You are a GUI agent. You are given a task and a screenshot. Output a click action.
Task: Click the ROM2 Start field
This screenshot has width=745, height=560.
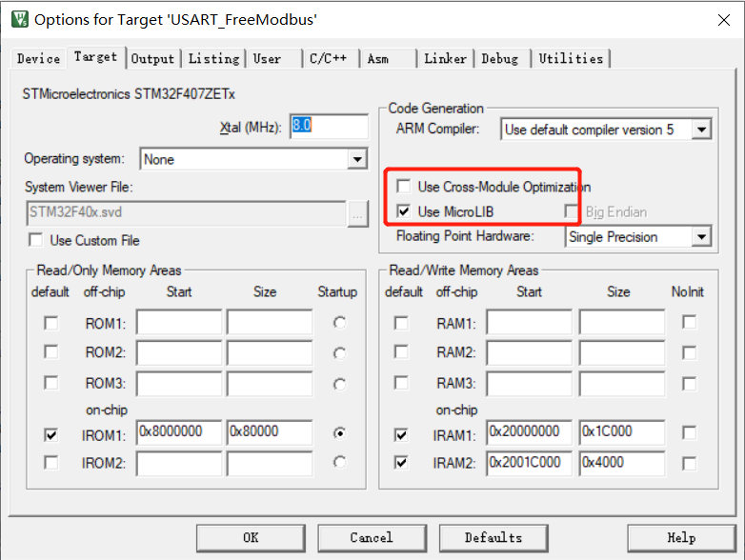pyautogui.click(x=179, y=353)
